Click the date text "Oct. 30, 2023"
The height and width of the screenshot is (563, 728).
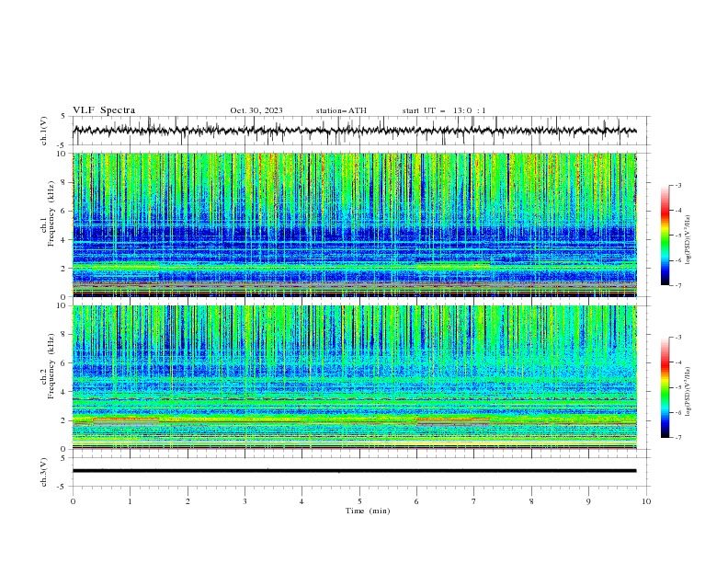(x=256, y=110)
